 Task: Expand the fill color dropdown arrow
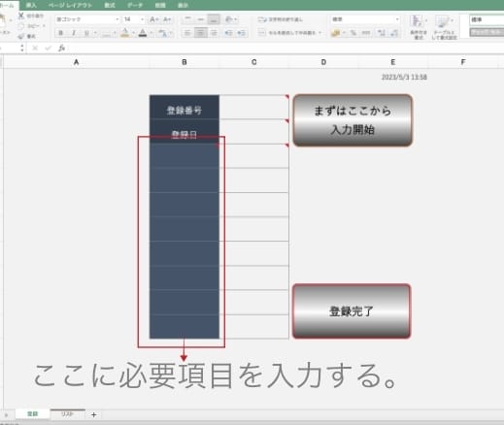pos(133,33)
